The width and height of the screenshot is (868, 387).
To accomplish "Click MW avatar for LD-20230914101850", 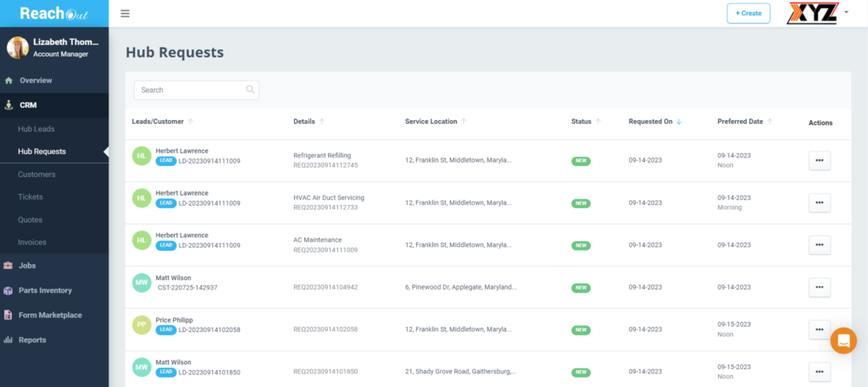I will point(142,367).
